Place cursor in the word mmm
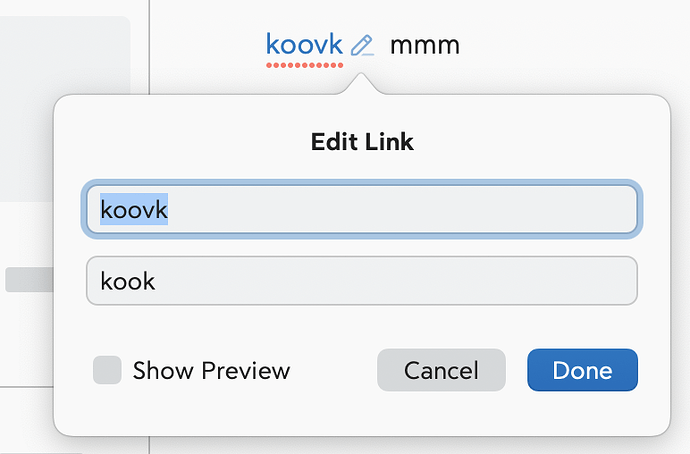690x454 pixels. [424, 45]
